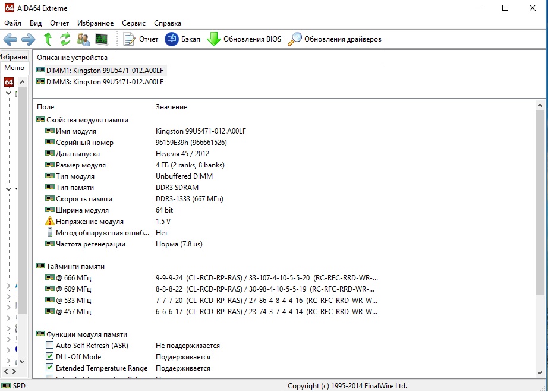
Task: Go back with the blue left arrow
Action: (10, 39)
